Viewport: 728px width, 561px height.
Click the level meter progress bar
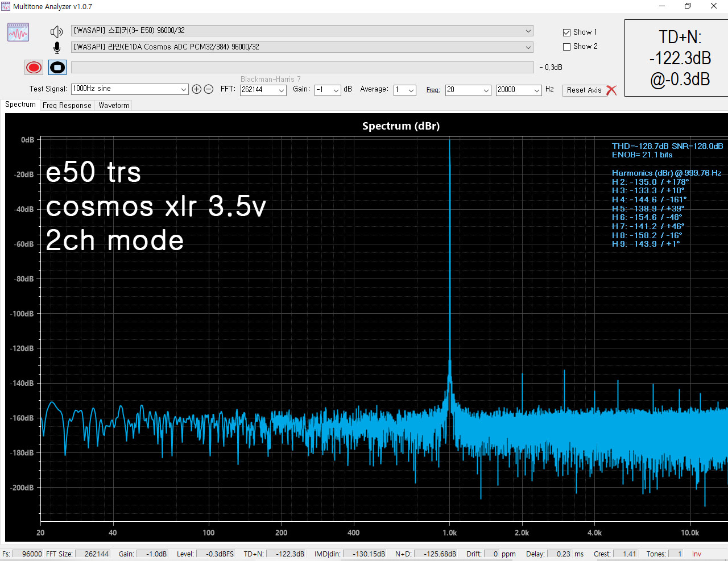[302, 68]
